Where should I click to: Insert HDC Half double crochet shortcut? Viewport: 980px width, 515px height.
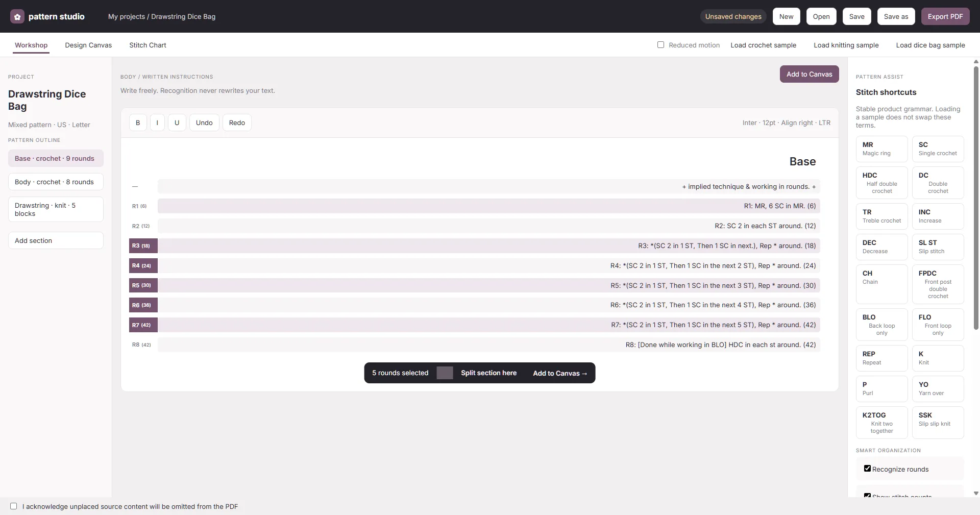click(x=881, y=183)
